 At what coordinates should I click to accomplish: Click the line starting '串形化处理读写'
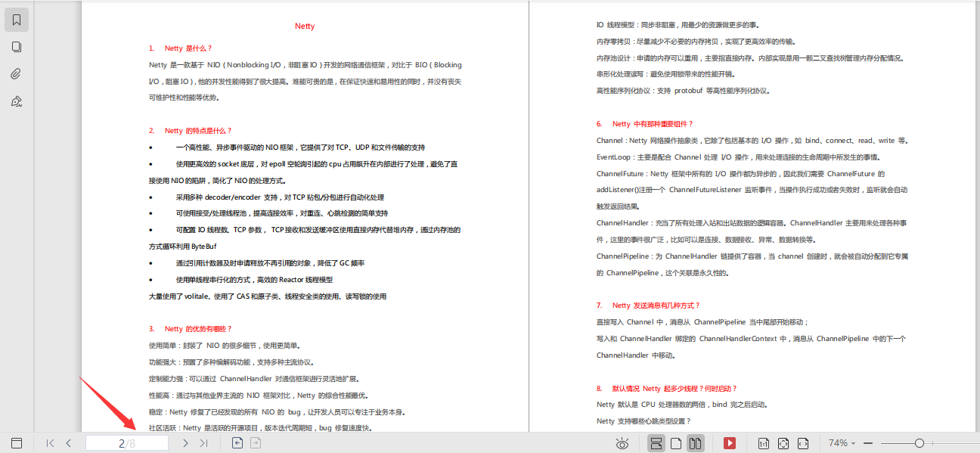[x=665, y=74]
